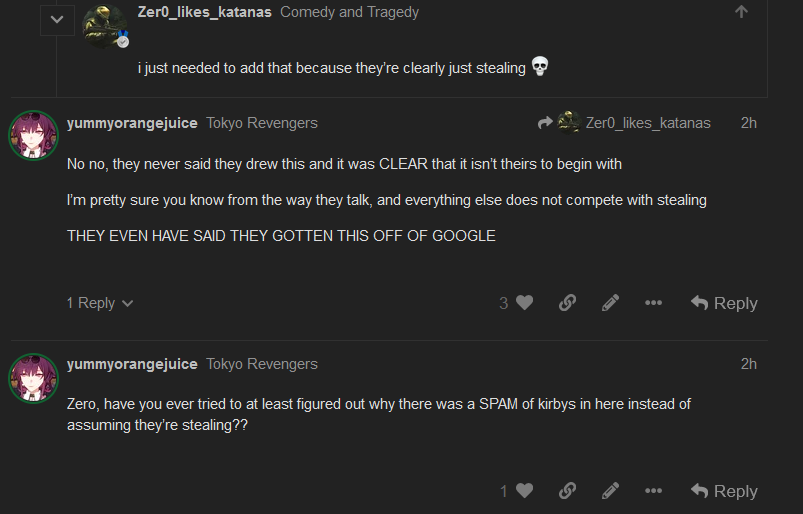Expand the 1 Reply dropdown

100,303
